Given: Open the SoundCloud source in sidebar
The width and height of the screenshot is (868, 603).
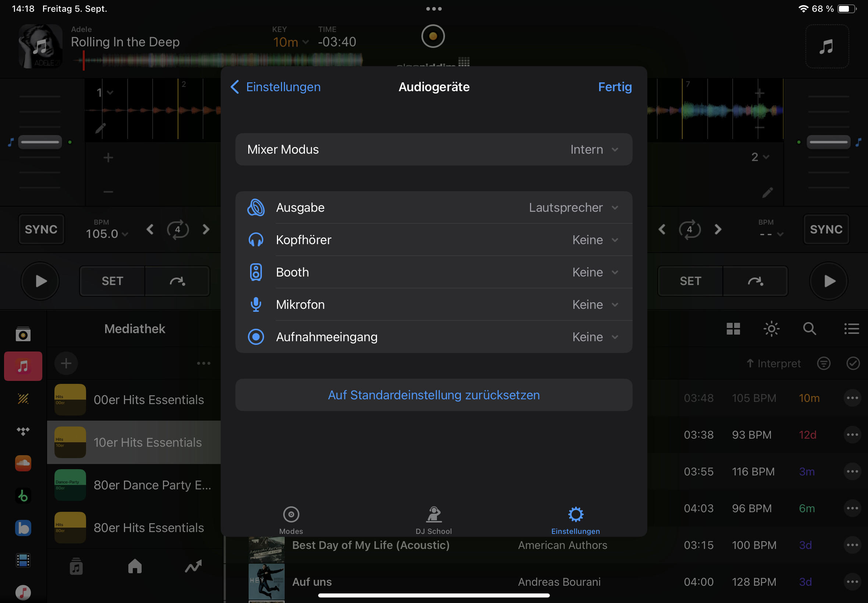Looking at the screenshot, I should pos(23,463).
